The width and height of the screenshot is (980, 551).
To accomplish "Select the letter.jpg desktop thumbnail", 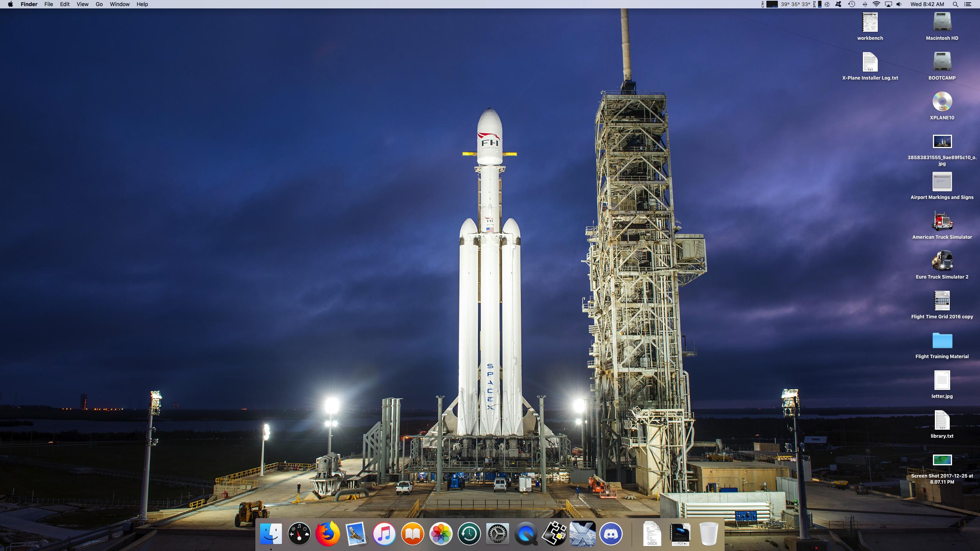I will tap(942, 380).
